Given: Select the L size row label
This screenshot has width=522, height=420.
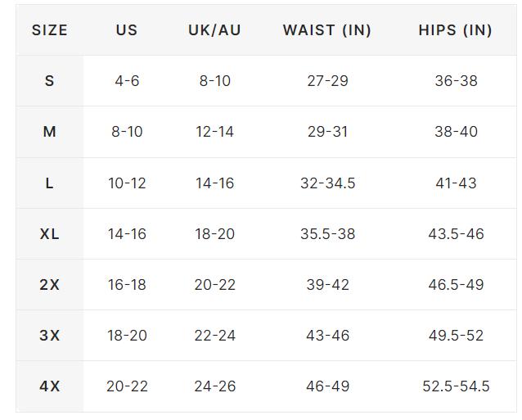Looking at the screenshot, I should tap(50, 183).
